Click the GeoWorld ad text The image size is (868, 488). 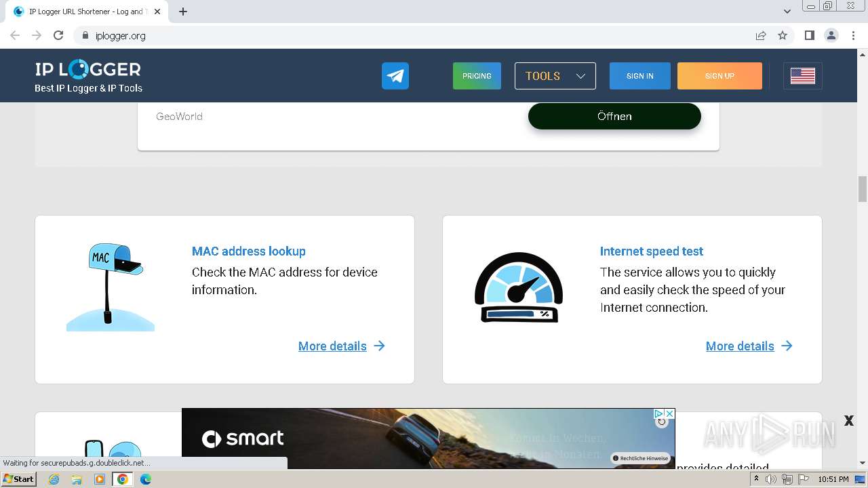(x=179, y=116)
